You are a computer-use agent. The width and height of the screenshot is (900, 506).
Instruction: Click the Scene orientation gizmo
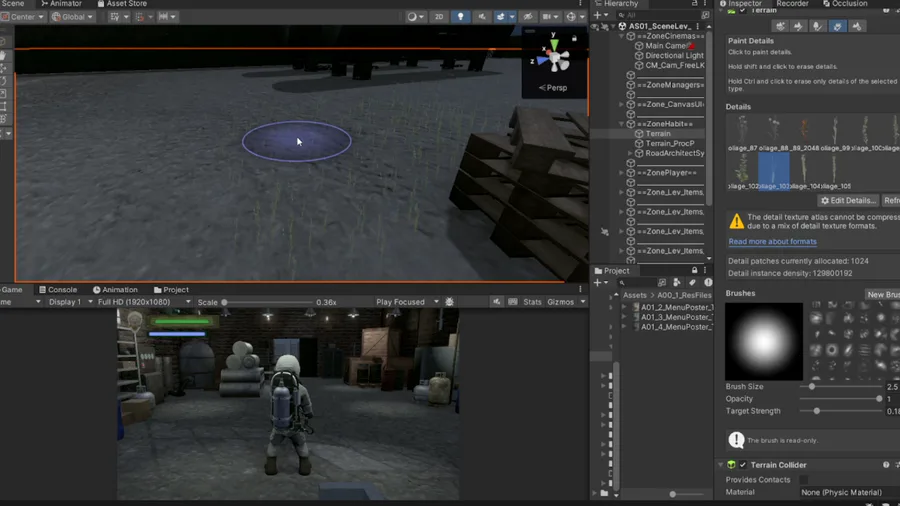point(554,57)
